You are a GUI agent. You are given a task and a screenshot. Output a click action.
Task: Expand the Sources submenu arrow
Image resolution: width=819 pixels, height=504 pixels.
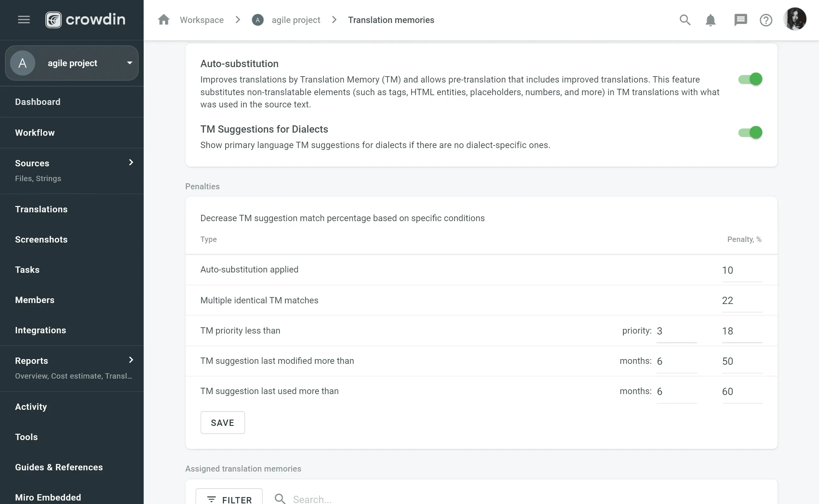click(x=131, y=162)
